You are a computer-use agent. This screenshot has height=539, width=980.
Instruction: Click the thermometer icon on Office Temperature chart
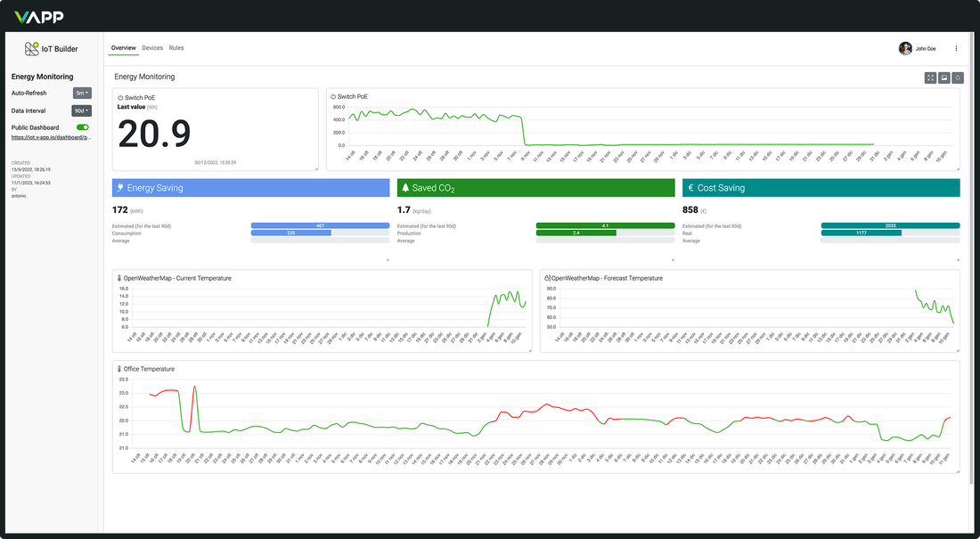pyautogui.click(x=118, y=368)
